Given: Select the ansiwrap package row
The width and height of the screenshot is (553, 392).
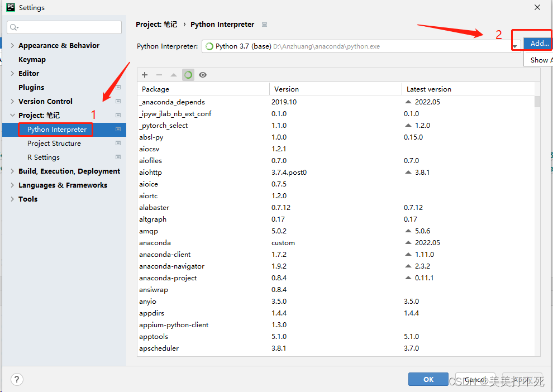Looking at the screenshot, I should coord(336,289).
